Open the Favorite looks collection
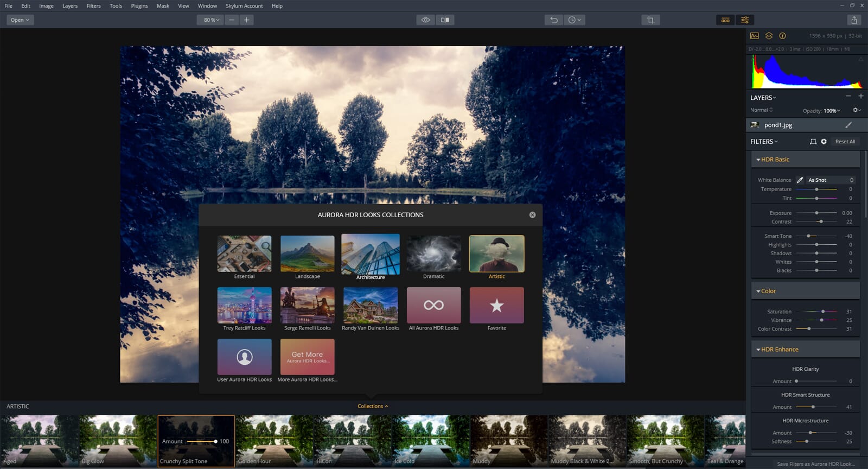Image resolution: width=868 pixels, height=469 pixels. (496, 306)
